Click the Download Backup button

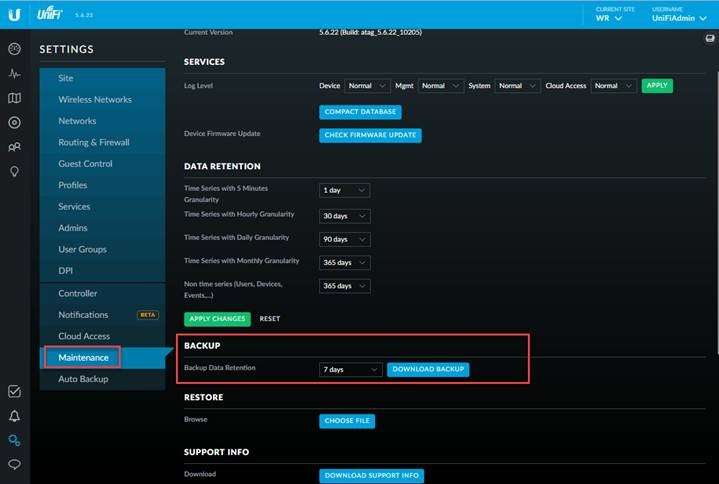pos(428,370)
